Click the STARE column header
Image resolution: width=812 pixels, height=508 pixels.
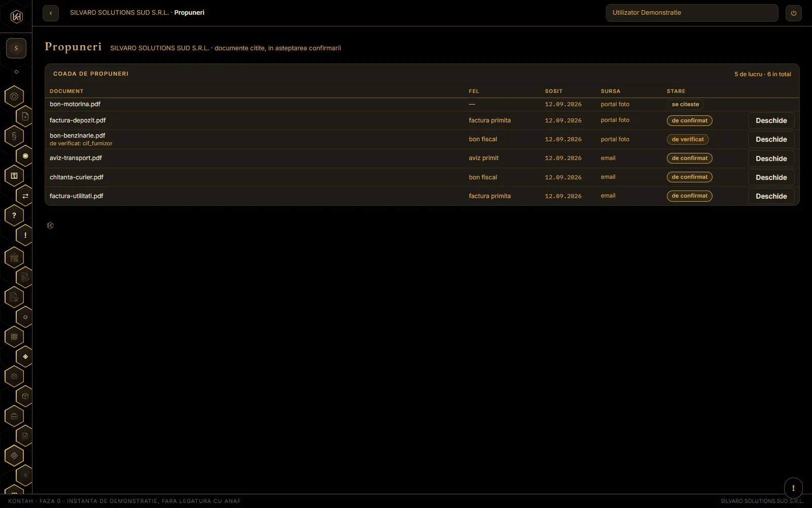676,91
